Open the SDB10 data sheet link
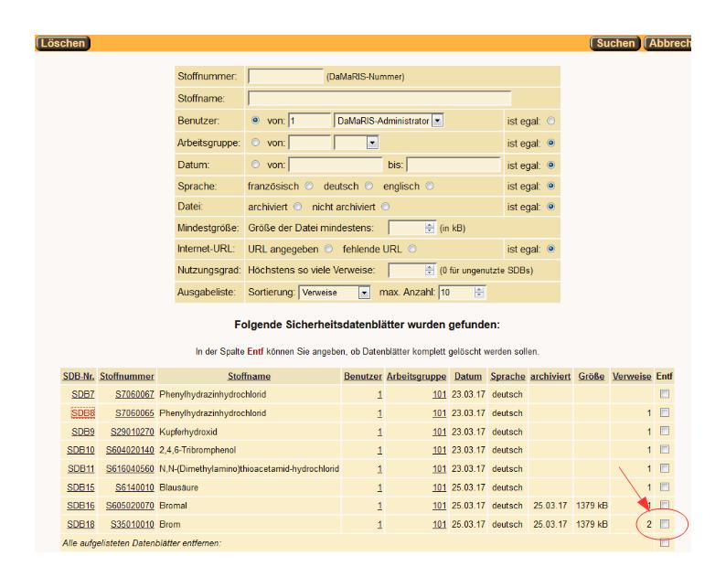The height and width of the screenshot is (588, 726). click(x=80, y=450)
